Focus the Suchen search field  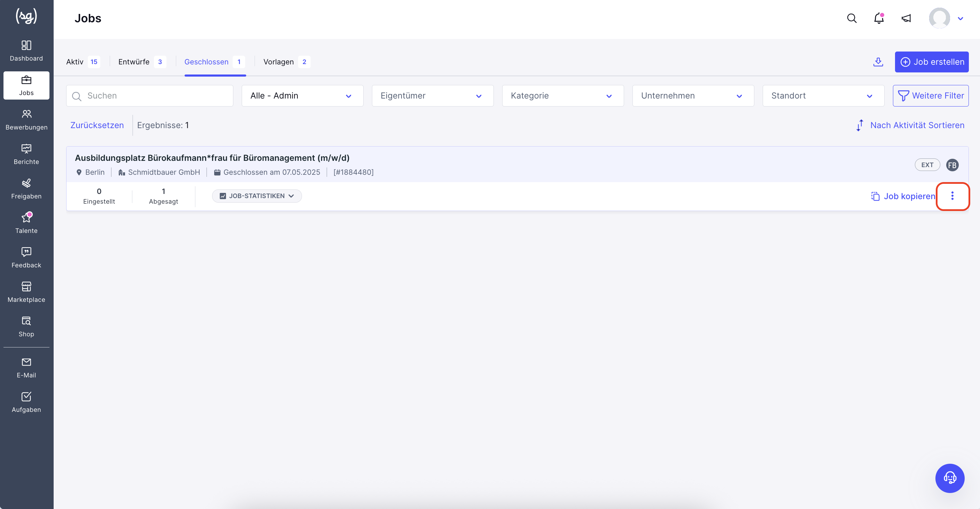(x=149, y=96)
